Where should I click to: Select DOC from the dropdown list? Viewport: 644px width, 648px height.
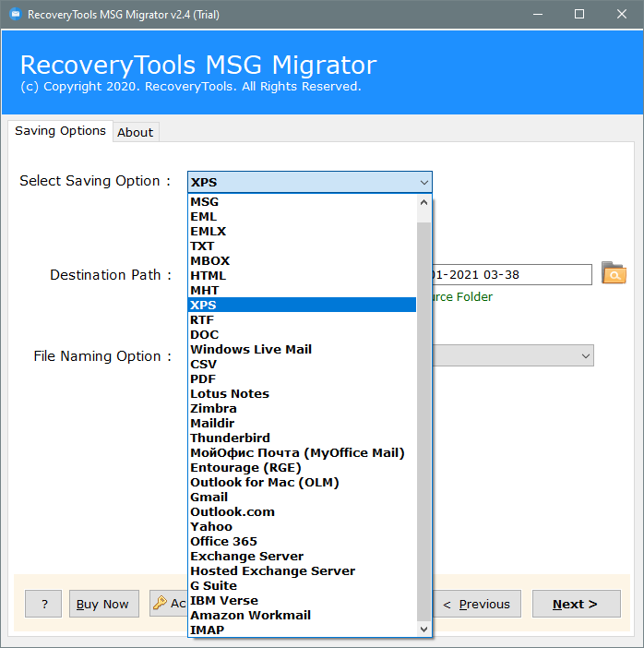(302, 335)
